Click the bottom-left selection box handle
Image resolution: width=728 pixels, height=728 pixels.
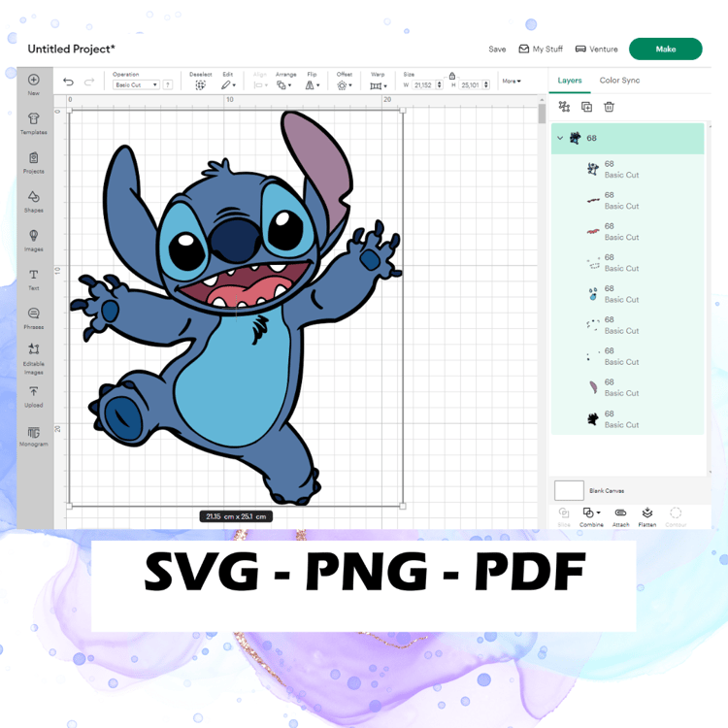tap(69, 506)
